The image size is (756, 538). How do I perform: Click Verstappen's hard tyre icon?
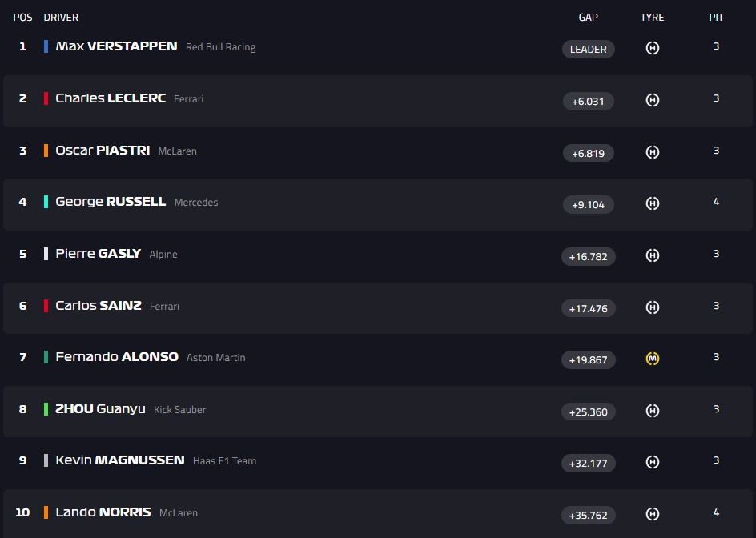[652, 48]
